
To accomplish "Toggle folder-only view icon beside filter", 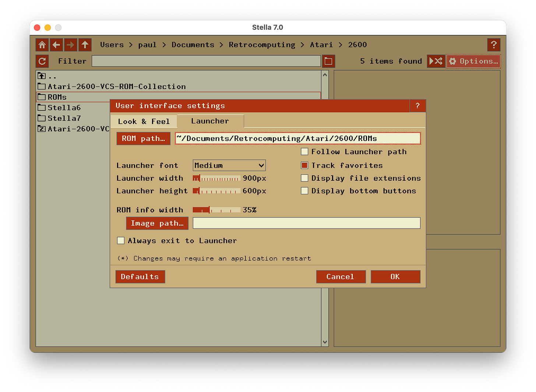I will point(328,61).
